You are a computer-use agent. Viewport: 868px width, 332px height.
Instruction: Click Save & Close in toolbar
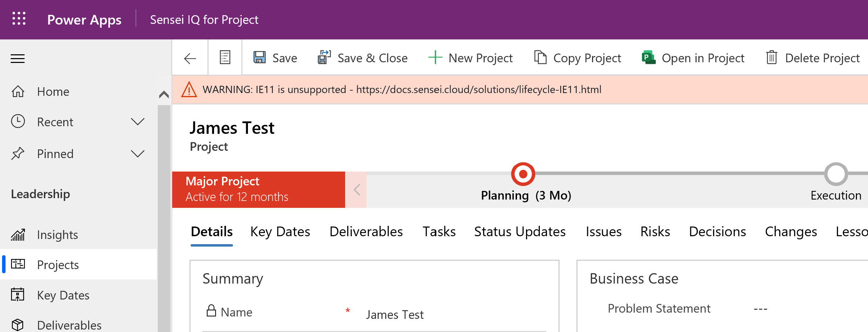click(363, 58)
